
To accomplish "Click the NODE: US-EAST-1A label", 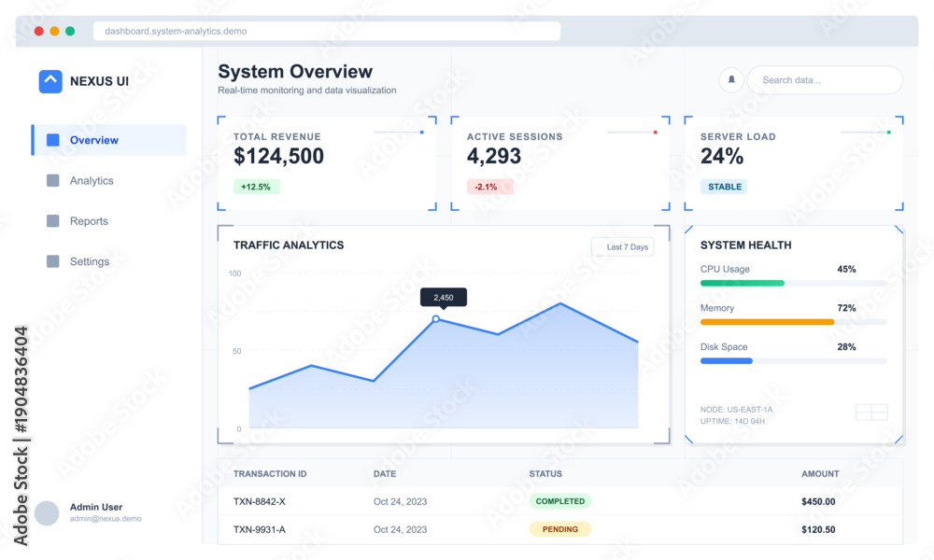I will [x=736, y=410].
